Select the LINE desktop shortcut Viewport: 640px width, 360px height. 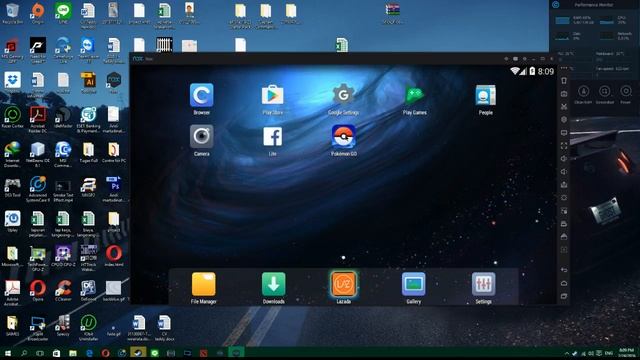(63, 14)
